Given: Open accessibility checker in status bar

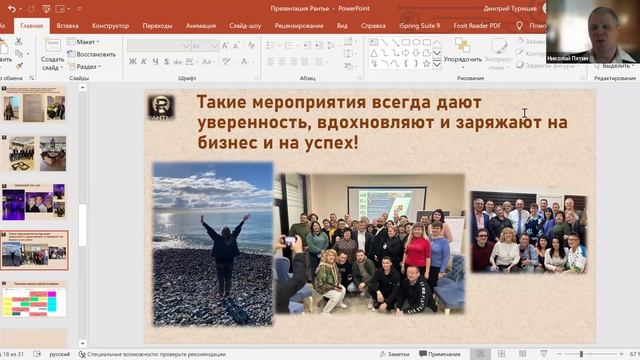Looking at the screenshot, I should pyautogui.click(x=152, y=354).
